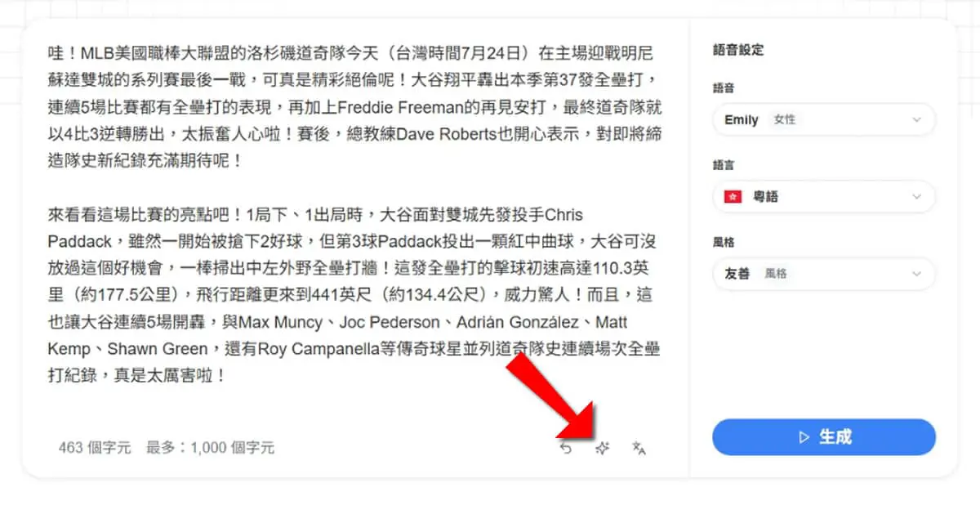Viewport: 980px width, 510px height.
Task: Click inside the first paragraph about 道奇隊
Action: coord(354,106)
